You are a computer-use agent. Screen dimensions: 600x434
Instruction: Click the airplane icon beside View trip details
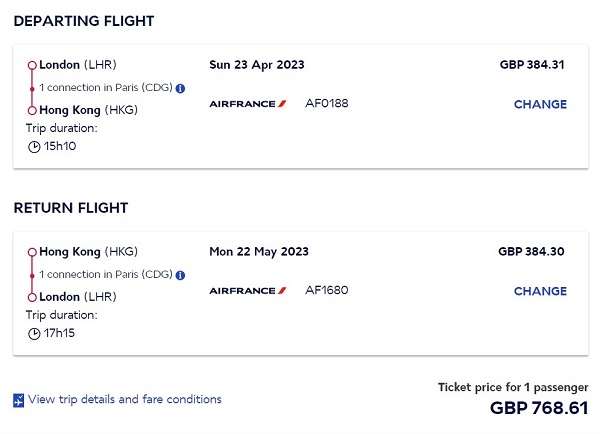tap(18, 400)
